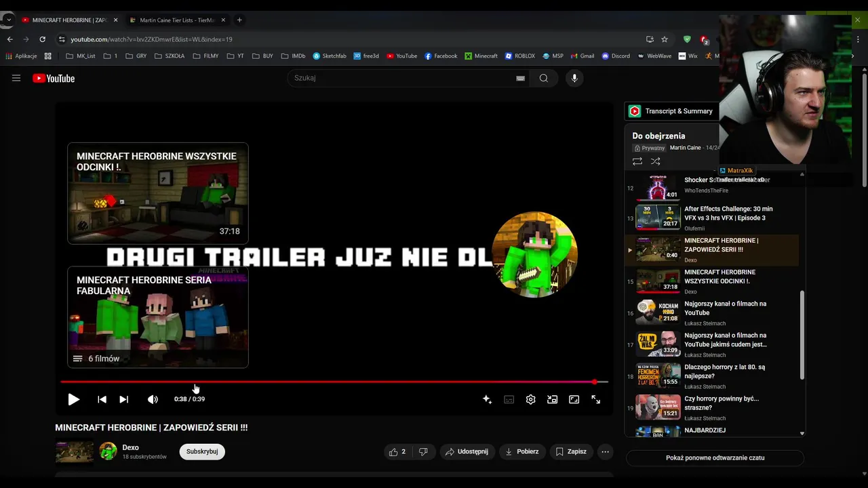This screenshot has height=488, width=868.
Task: Like the video with thumbs up
Action: pos(398,451)
